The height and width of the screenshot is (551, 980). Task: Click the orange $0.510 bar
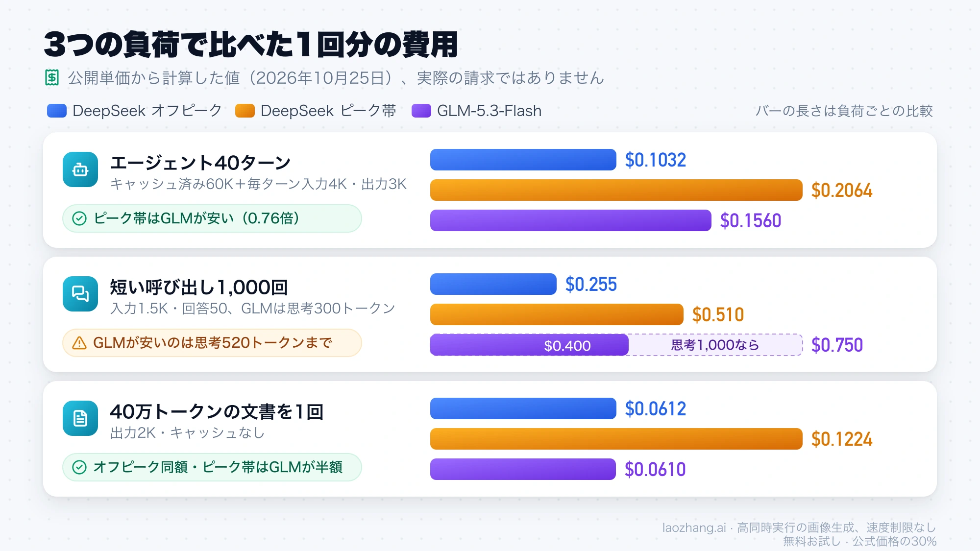click(557, 314)
